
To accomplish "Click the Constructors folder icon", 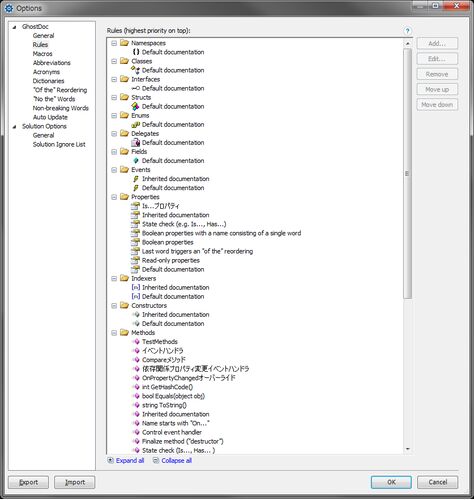I will point(124,305).
